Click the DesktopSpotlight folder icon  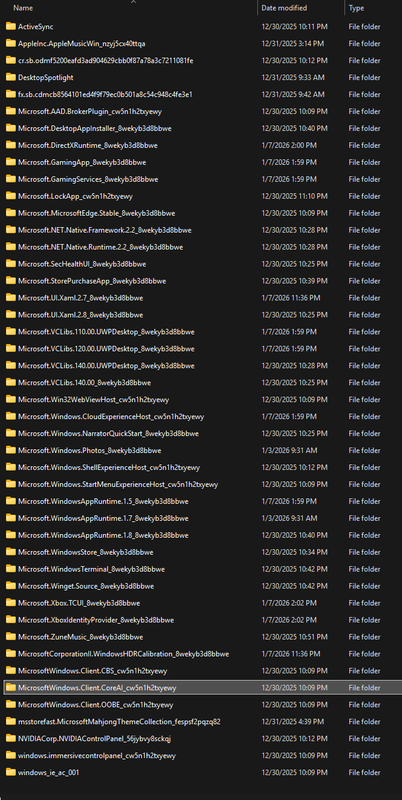[x=11, y=77]
